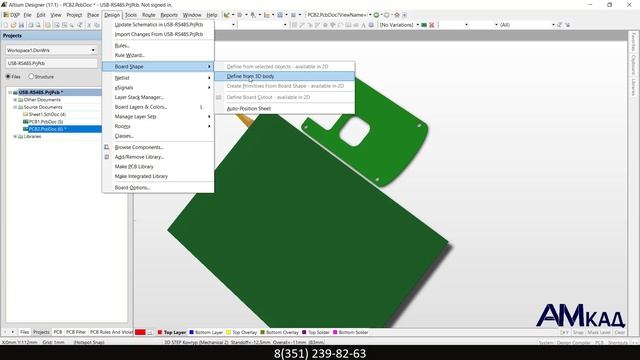Open the No Variations dropdown
The height and width of the screenshot is (360, 640).
click(x=418, y=25)
